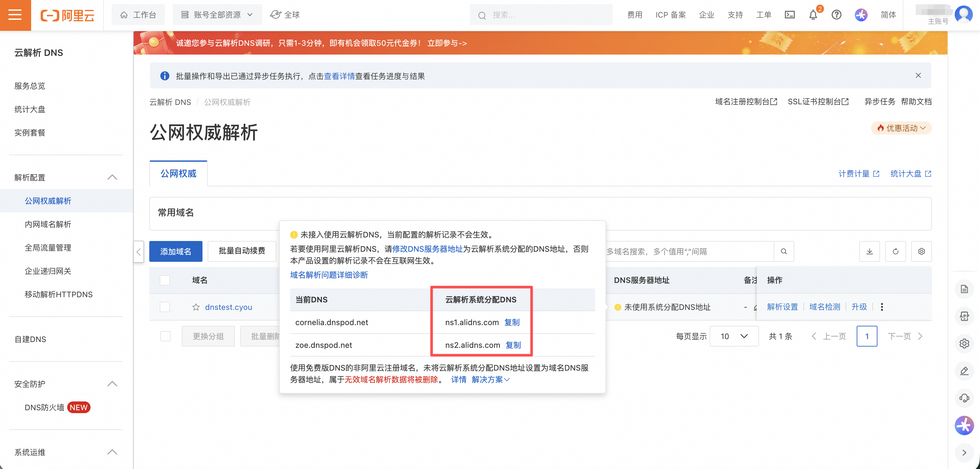Select the 公网权威 tab
Viewport: 980px width, 469px height.
(x=178, y=173)
